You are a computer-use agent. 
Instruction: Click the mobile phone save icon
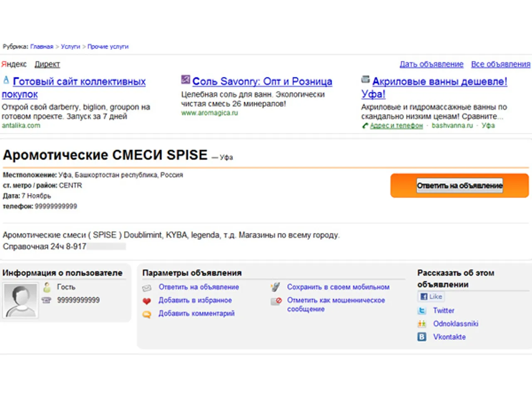coord(275,287)
